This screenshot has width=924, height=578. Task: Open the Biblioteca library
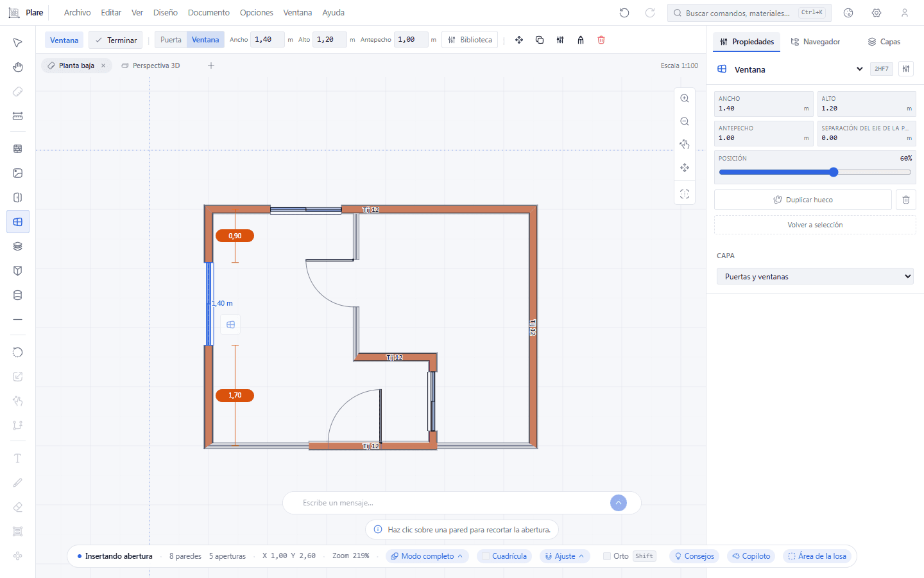(x=470, y=40)
